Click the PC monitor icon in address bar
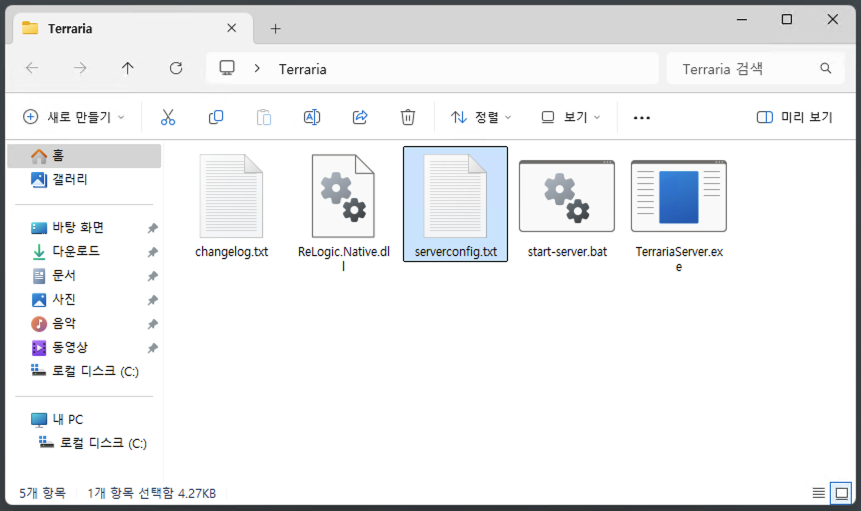This screenshot has height=511, width=861. (x=227, y=68)
